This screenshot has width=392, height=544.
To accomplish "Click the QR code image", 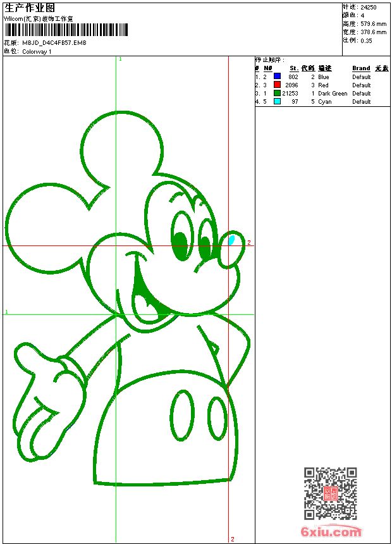I will [331, 493].
